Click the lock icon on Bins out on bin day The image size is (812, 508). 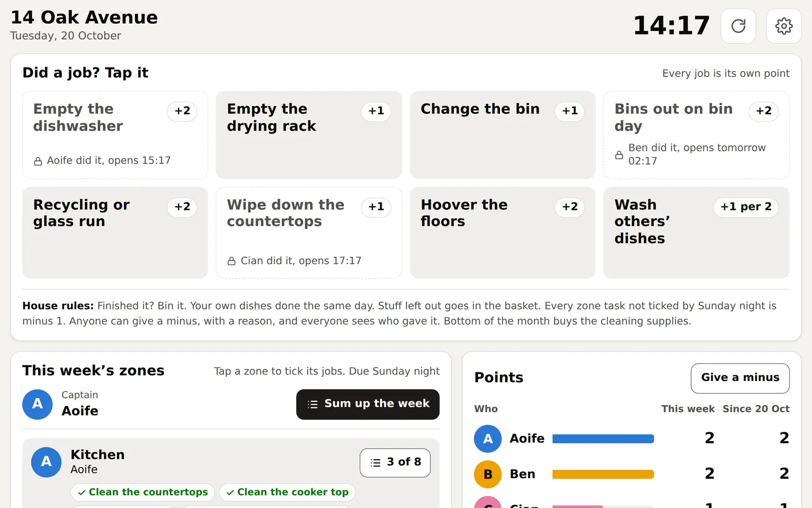(619, 155)
